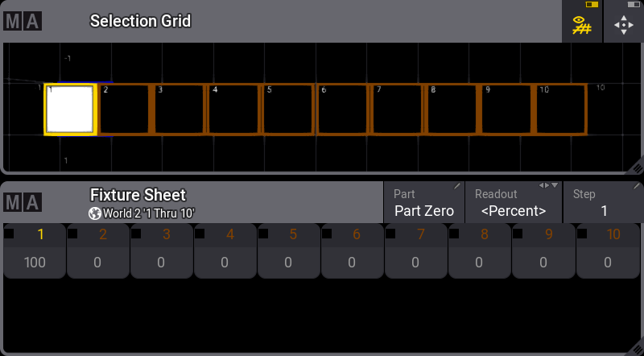Click the Selection Grid window resize corner handle
This screenshot has width=644, height=356.
coord(636,166)
